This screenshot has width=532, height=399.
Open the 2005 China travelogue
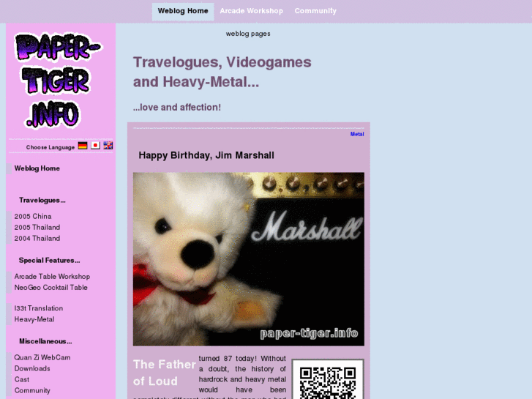click(x=33, y=216)
